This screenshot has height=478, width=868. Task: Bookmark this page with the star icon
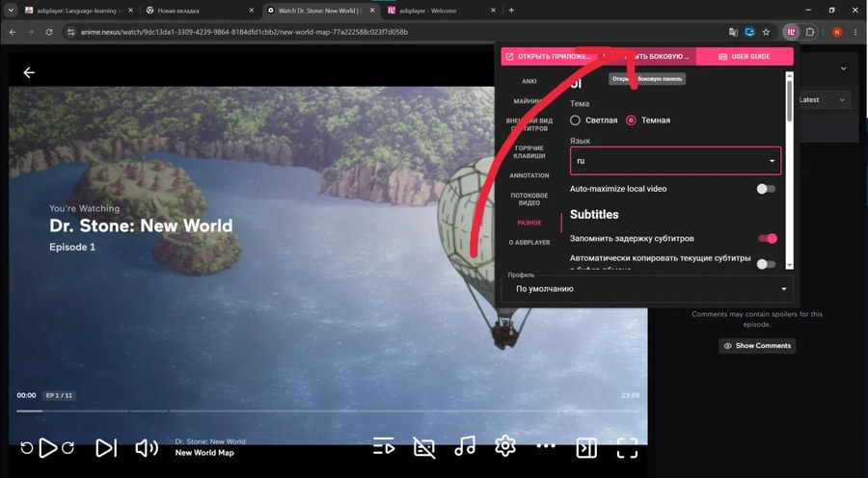pos(766,32)
